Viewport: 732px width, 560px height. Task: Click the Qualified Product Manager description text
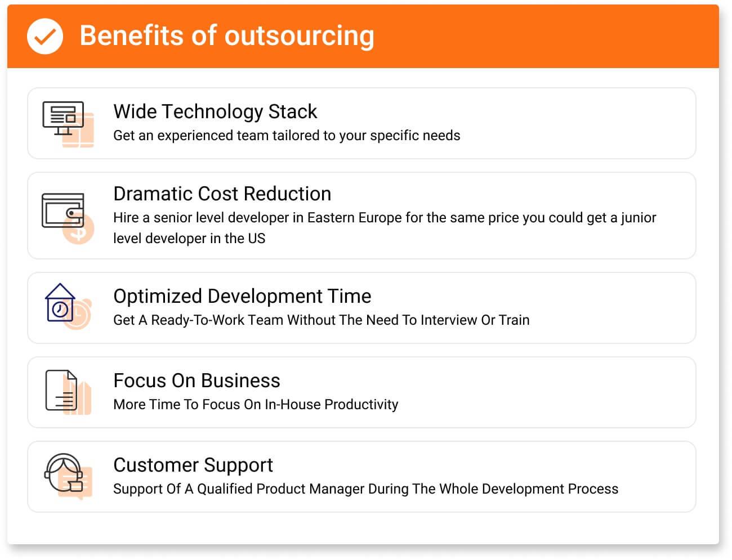coord(365,489)
